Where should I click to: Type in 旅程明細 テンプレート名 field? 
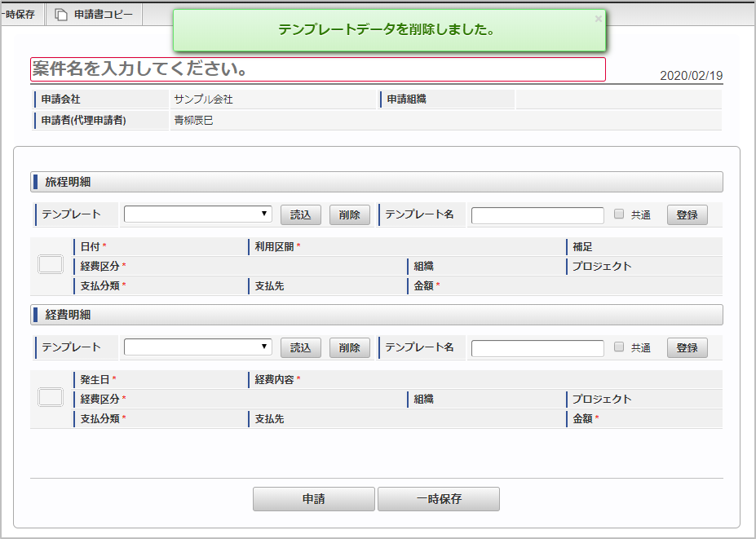click(537, 214)
